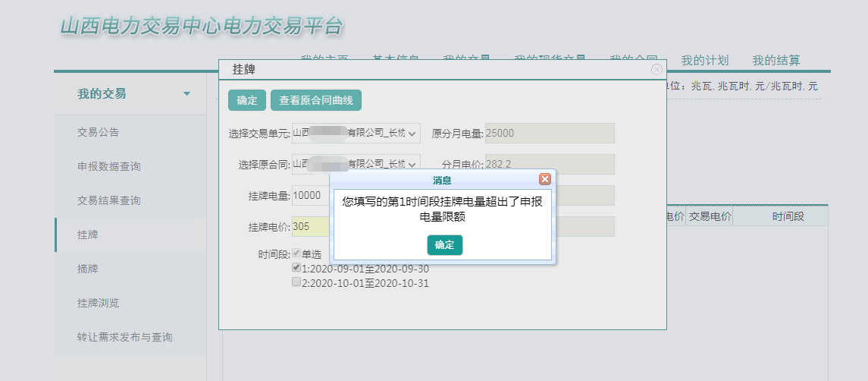Toggle time period 1 2020-09-01至2020-09-30 checkbox
The height and width of the screenshot is (381, 868).
coord(296,268)
